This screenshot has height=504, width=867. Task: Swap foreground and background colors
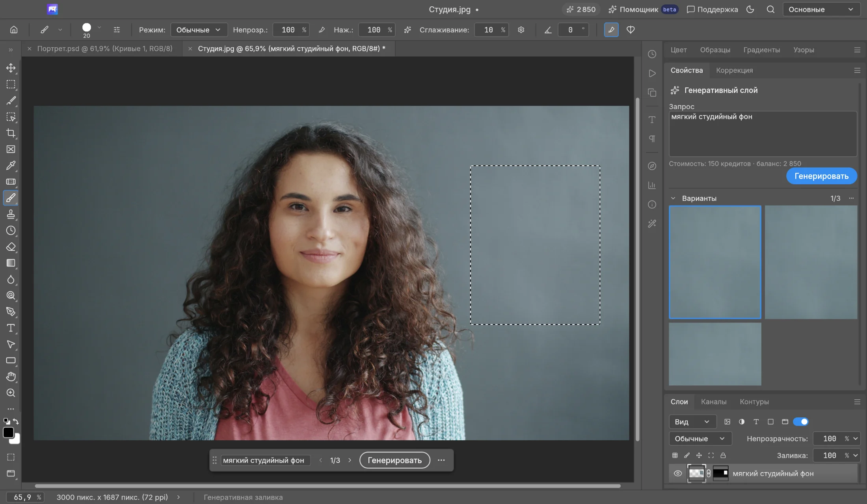pos(16,421)
